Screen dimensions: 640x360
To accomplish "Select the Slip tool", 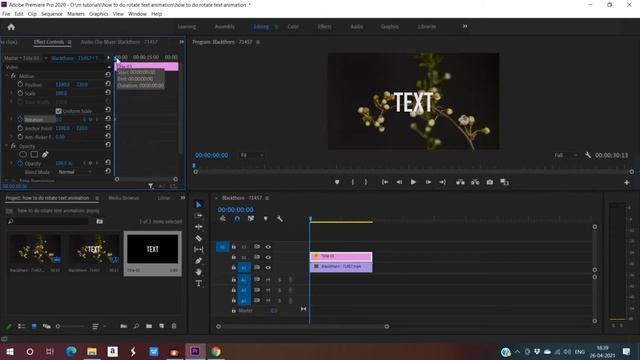I will click(198, 249).
